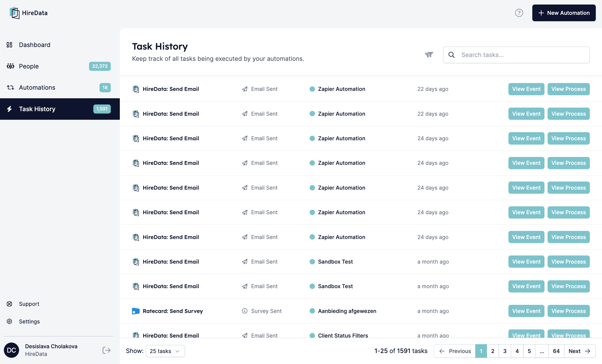Click the Task History page heading
Image resolution: width=602 pixels, height=364 pixels.
click(160, 46)
